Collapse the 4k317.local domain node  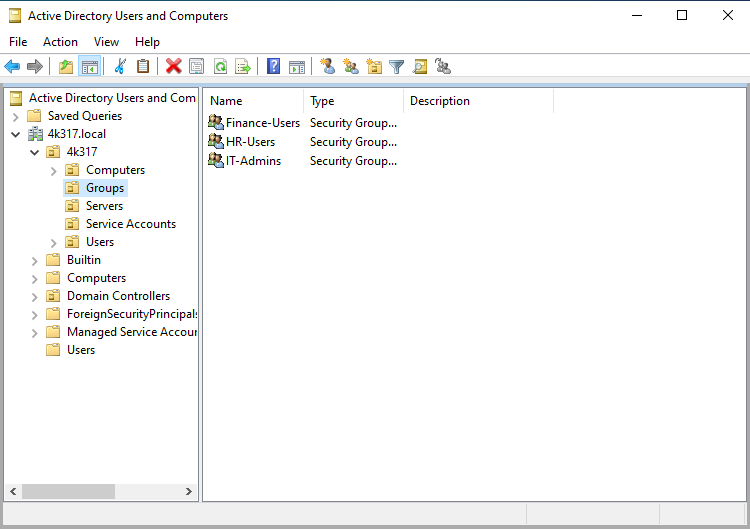click(15, 134)
